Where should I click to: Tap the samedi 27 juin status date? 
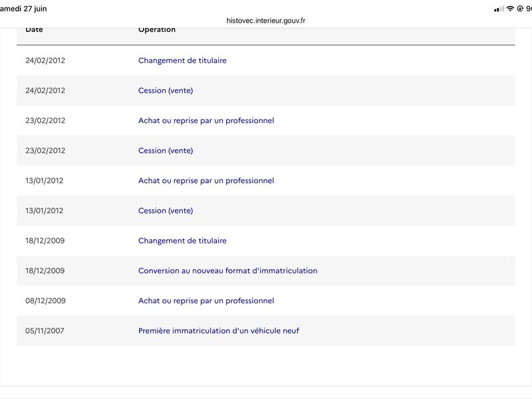coord(23,9)
